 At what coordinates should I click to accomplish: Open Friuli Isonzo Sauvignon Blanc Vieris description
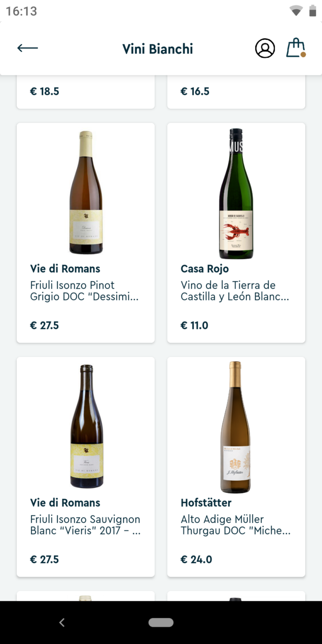pos(85,525)
